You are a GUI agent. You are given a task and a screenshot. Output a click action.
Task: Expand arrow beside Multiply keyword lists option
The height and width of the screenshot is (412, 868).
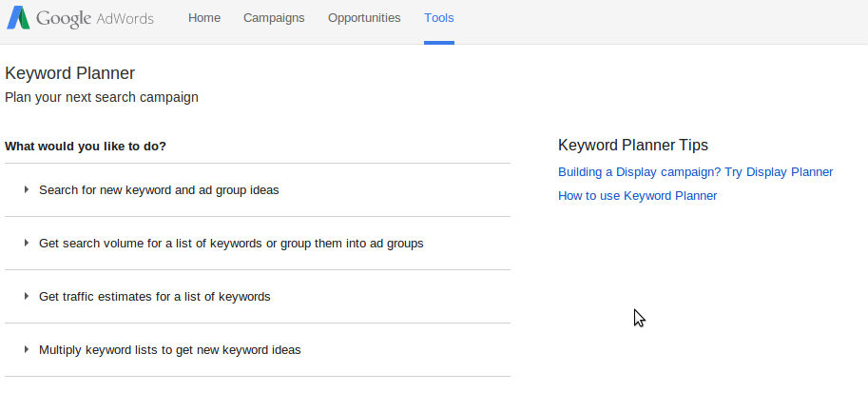(27, 350)
